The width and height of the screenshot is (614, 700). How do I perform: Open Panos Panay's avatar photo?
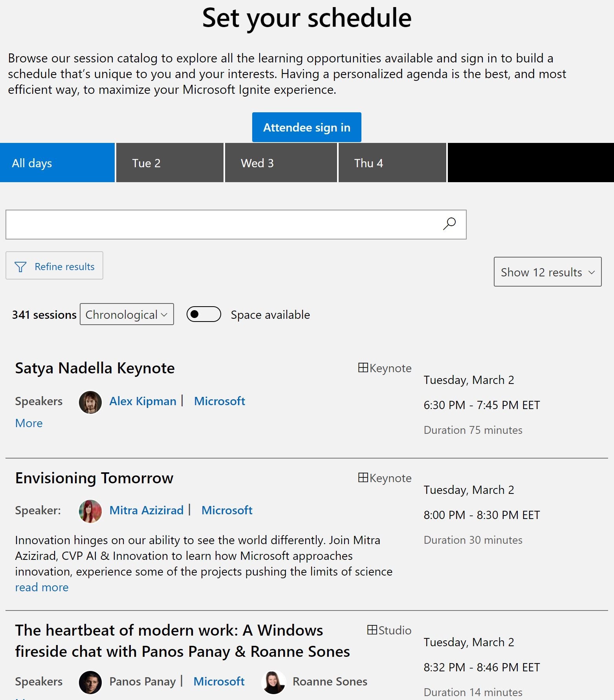click(90, 682)
